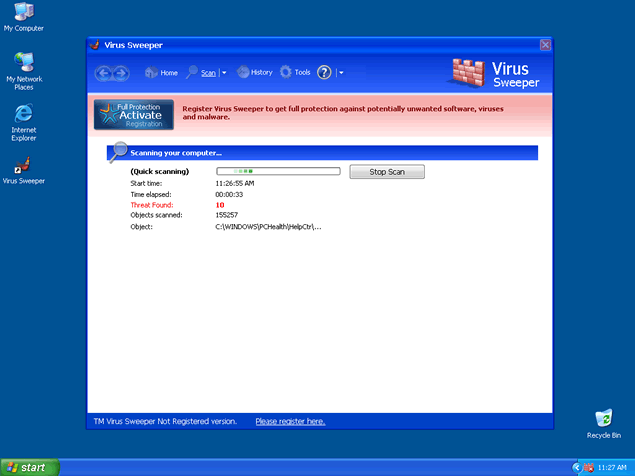Click the Virus Sweeper brick wall logo
635x476 pixels.
click(x=467, y=74)
